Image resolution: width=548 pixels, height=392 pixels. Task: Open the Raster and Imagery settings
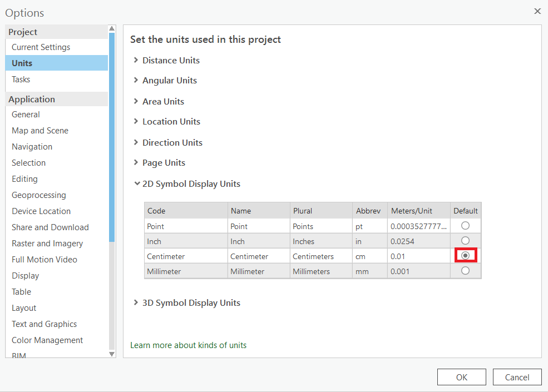pos(47,243)
